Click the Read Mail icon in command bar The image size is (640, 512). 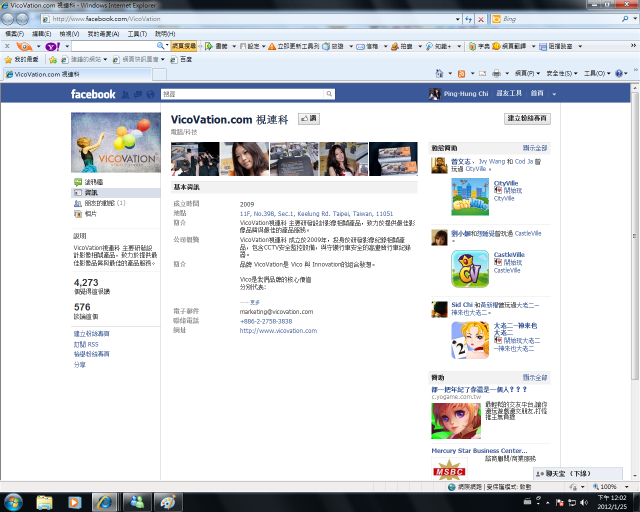(x=482, y=73)
